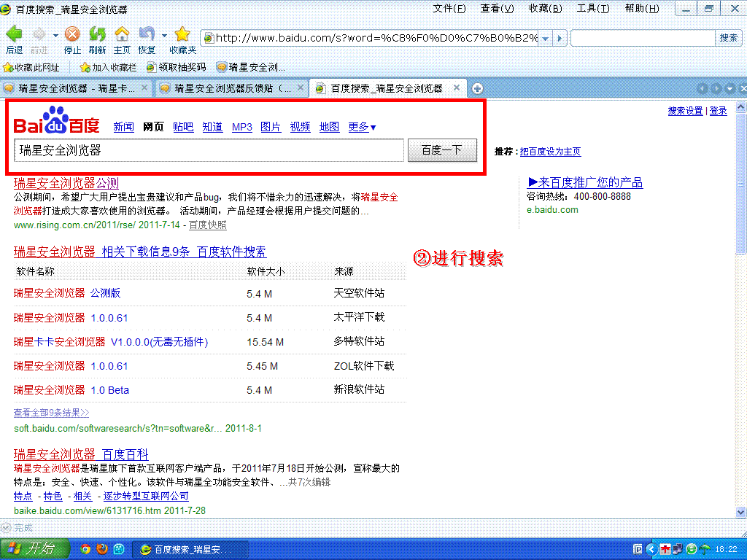747x560 pixels.
Task: Click the 18:22 system clock
Action: pyautogui.click(x=726, y=550)
